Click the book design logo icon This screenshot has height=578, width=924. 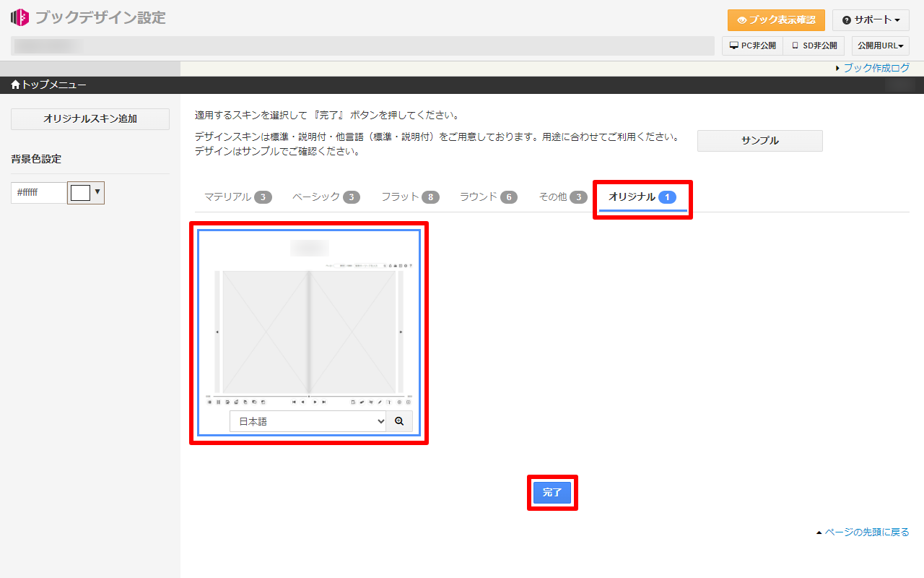pos(19,17)
